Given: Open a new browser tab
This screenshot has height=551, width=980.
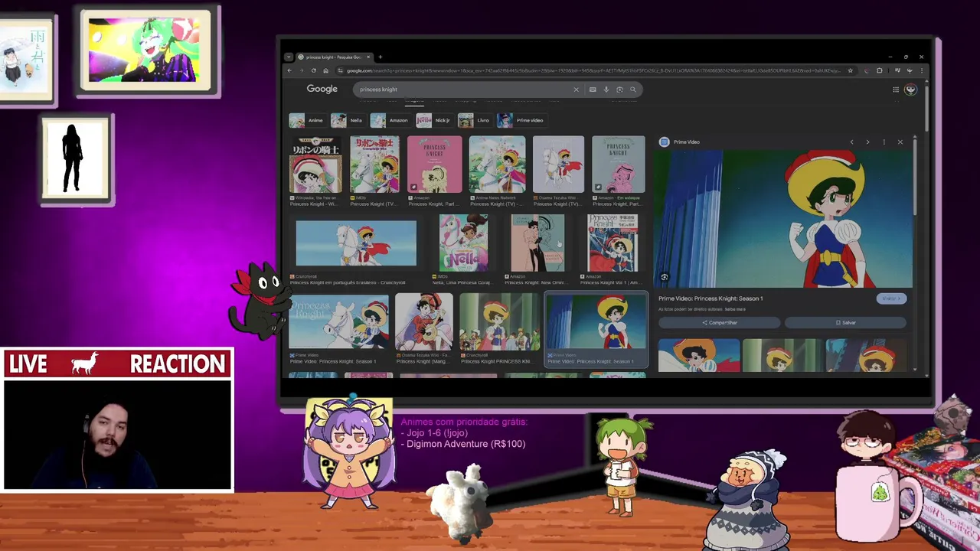Looking at the screenshot, I should pyautogui.click(x=381, y=57).
